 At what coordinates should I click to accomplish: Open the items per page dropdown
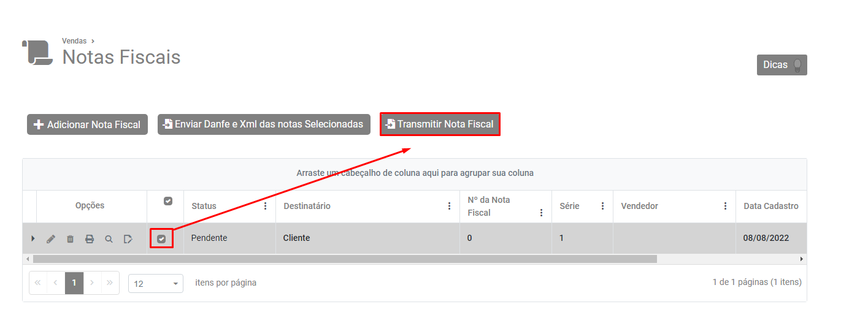(x=156, y=284)
